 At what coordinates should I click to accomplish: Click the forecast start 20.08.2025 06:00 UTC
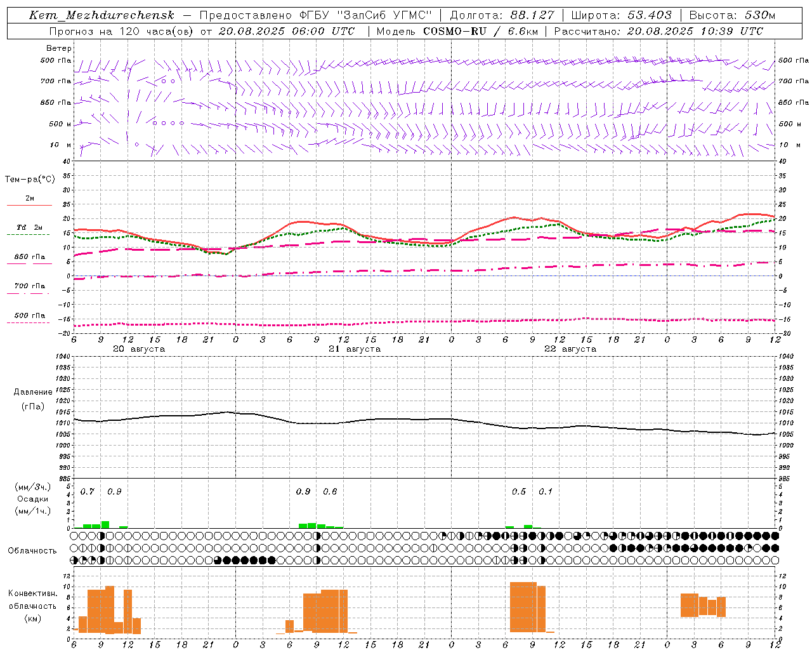pyautogui.click(x=287, y=31)
